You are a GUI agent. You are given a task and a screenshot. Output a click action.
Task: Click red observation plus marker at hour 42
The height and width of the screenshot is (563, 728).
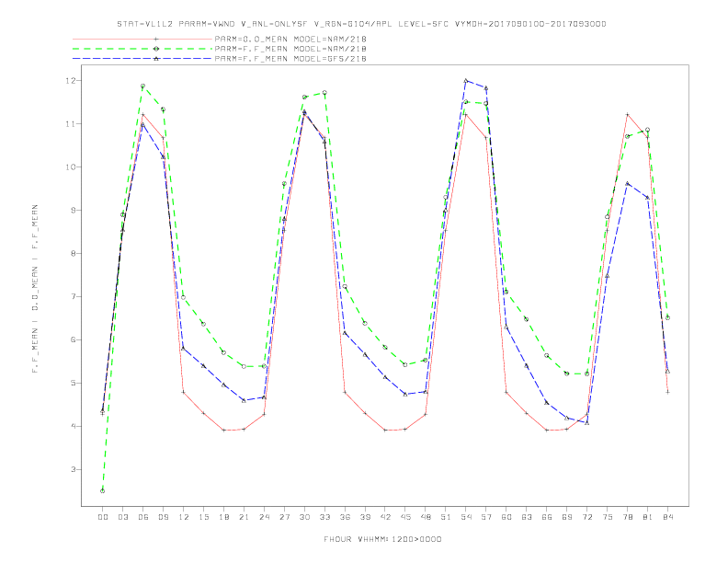pyautogui.click(x=385, y=431)
